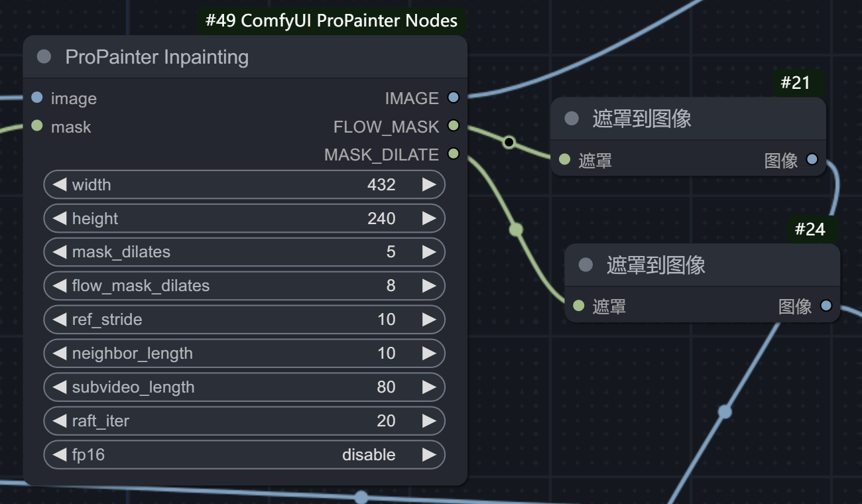Click the 图像 output socket of node #21
This screenshot has height=504, width=862.
coord(812,159)
